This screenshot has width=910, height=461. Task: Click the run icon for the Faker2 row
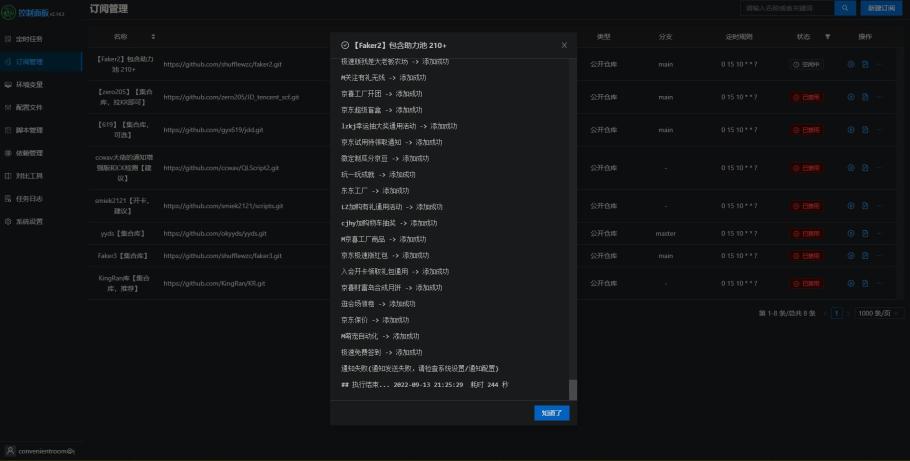pyautogui.click(x=851, y=65)
